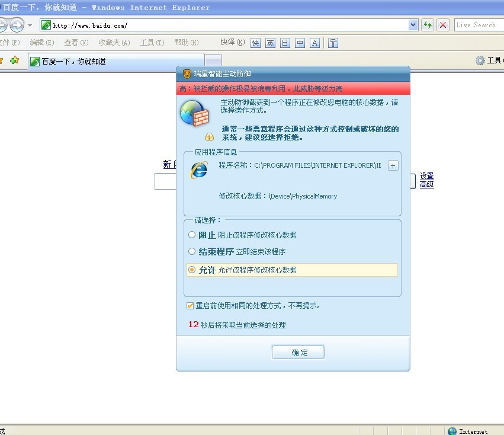Click the IE gear 工具 icon
Screen dimensions: 504x435
[x=480, y=60]
